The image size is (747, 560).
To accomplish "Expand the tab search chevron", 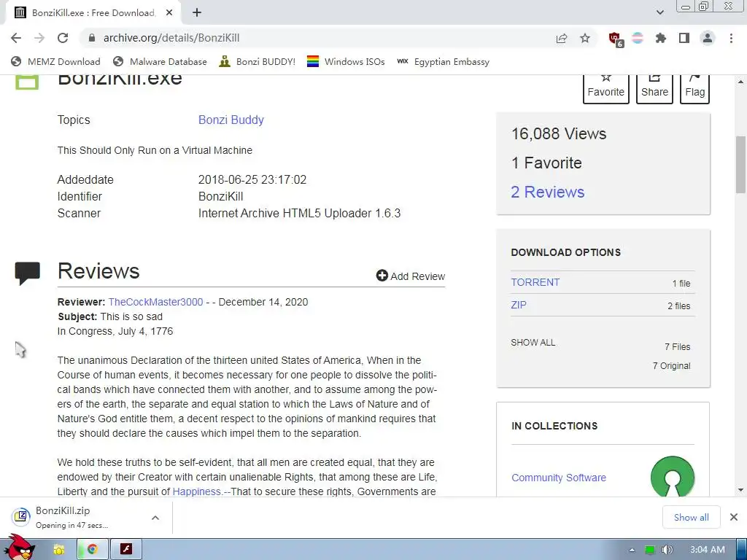I will 659,12.
